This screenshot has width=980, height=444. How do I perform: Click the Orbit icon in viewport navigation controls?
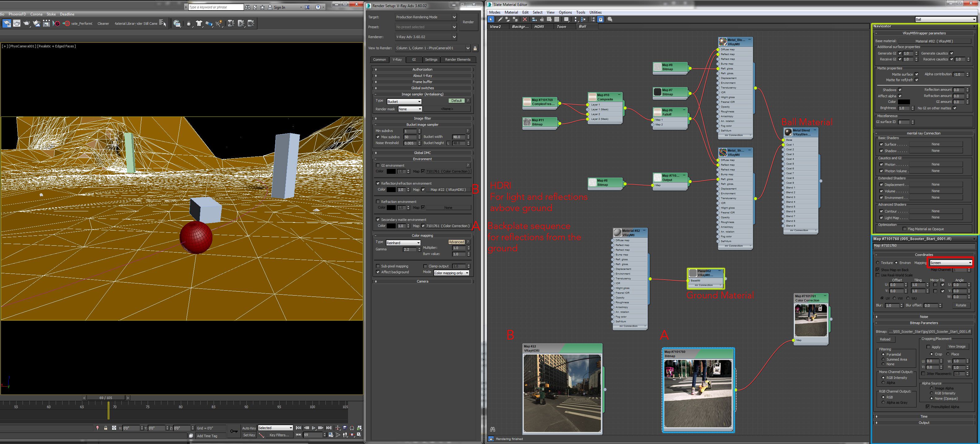pyautogui.click(x=352, y=434)
